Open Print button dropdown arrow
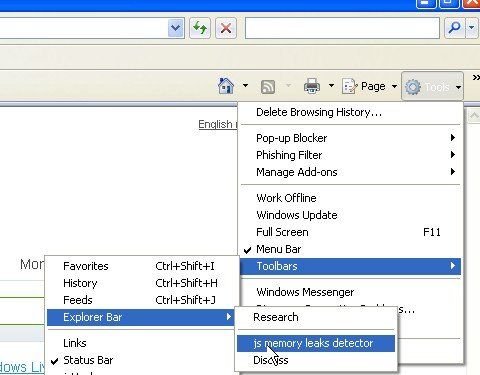 (x=331, y=86)
